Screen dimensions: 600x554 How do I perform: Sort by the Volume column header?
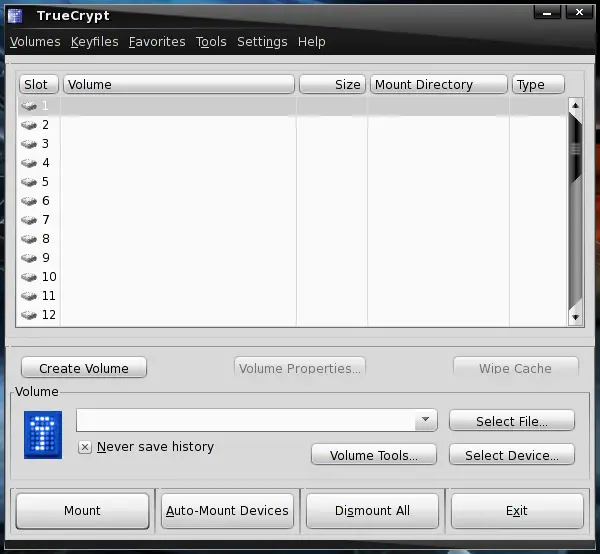(179, 84)
